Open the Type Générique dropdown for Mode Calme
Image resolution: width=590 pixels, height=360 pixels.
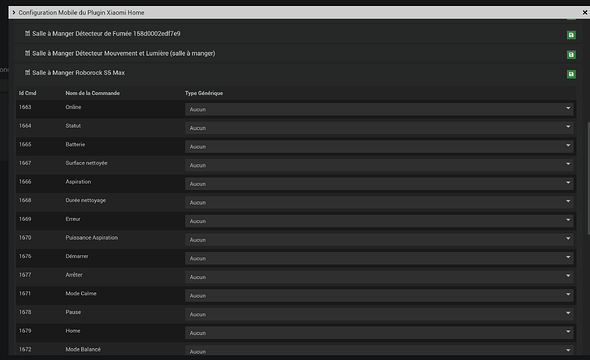pos(379,296)
